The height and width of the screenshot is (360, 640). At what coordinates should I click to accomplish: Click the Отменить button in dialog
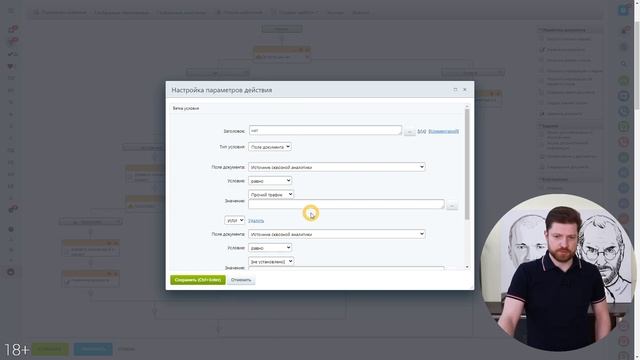click(x=241, y=280)
